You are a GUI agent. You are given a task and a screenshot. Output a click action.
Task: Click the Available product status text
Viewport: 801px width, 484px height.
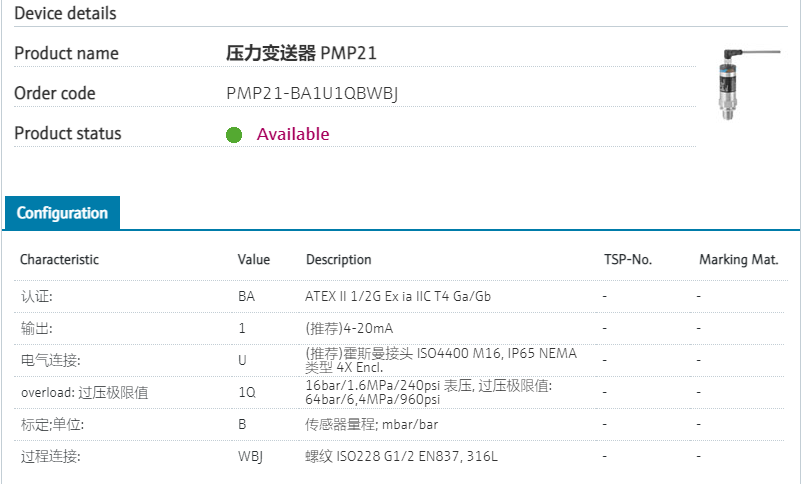[293, 134]
